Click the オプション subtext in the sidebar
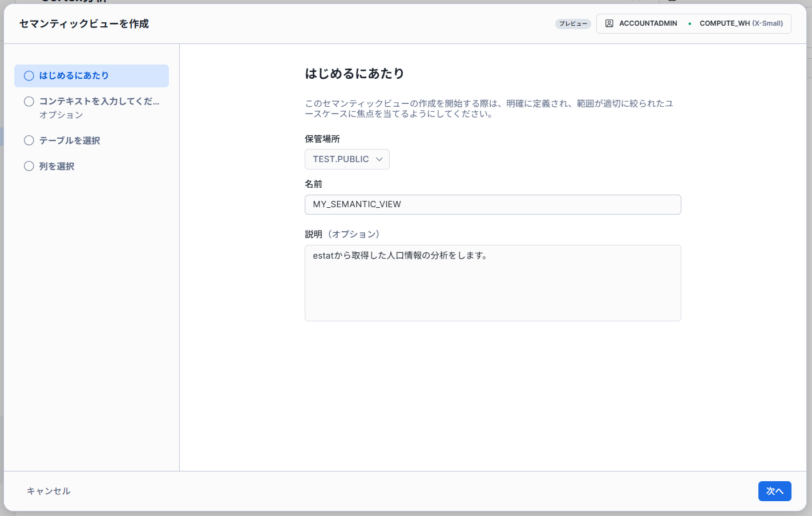This screenshot has height=516, width=812. point(61,115)
